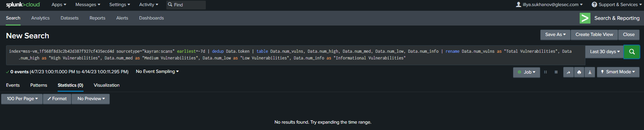Click the Create Table View button
Viewport: 644px width, 130px height.
[x=594, y=35]
